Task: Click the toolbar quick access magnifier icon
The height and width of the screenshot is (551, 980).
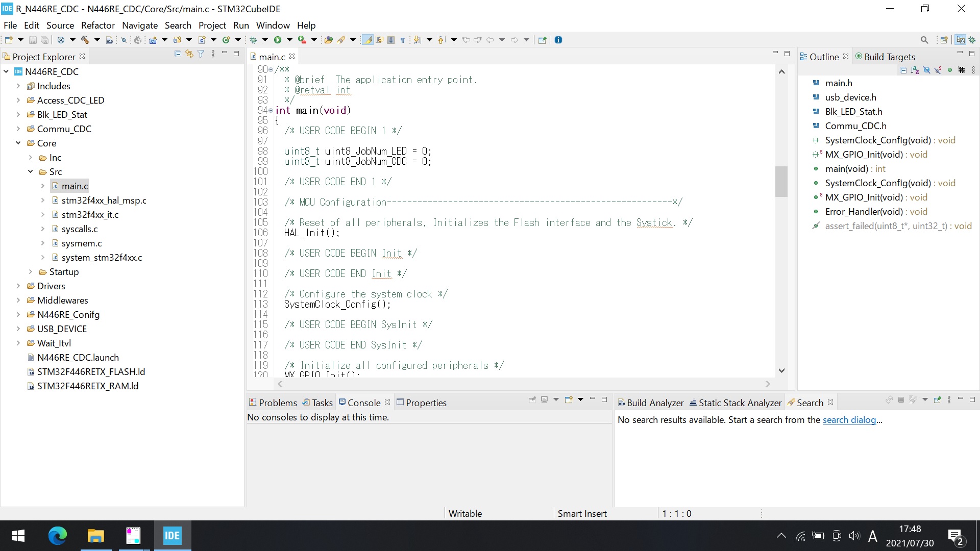Action: click(924, 40)
